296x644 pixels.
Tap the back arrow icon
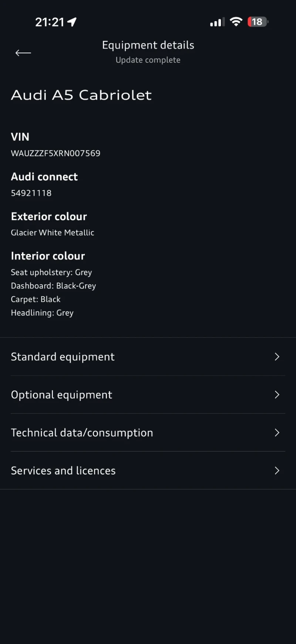click(23, 53)
